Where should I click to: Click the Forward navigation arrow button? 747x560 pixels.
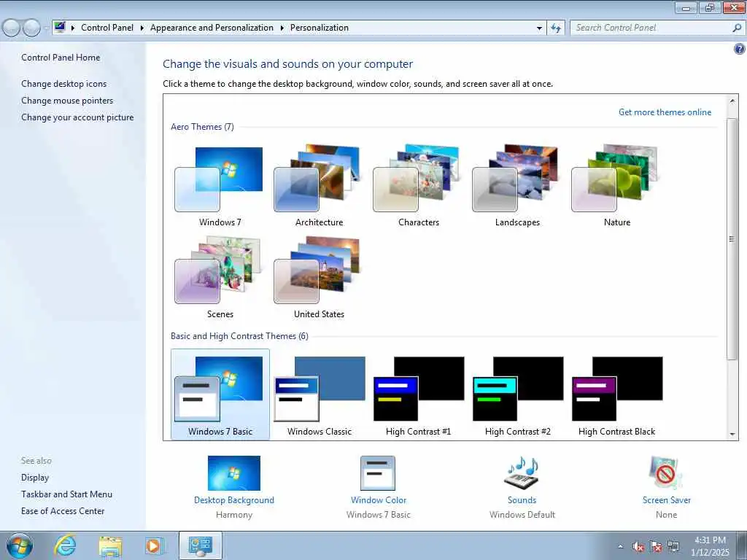pyautogui.click(x=31, y=28)
